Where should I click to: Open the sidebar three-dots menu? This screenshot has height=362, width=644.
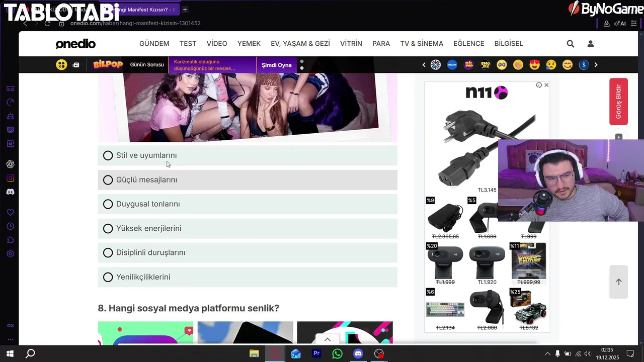pos(10,339)
